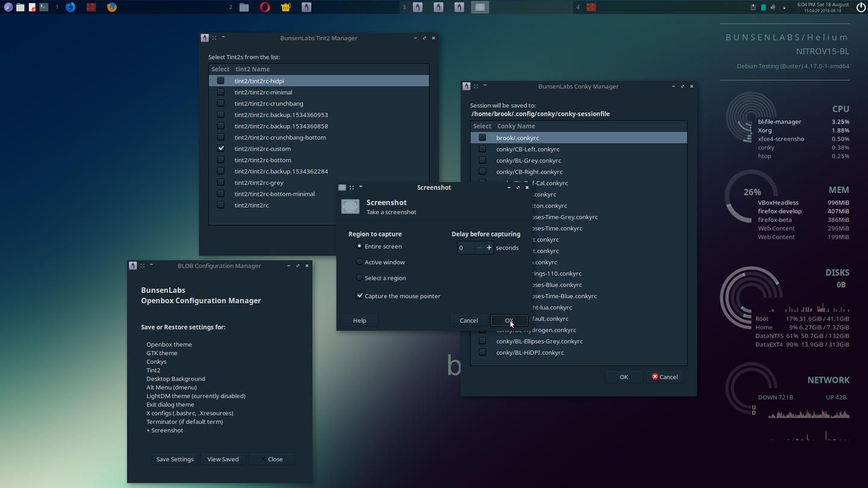
Task: Select the yellow basket icon on workspace 2
Action: (286, 7)
